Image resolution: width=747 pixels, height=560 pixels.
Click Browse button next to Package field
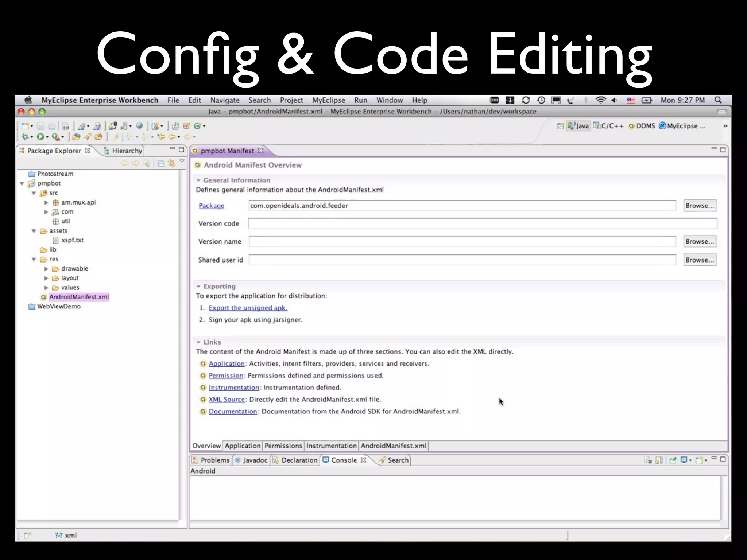(x=699, y=206)
